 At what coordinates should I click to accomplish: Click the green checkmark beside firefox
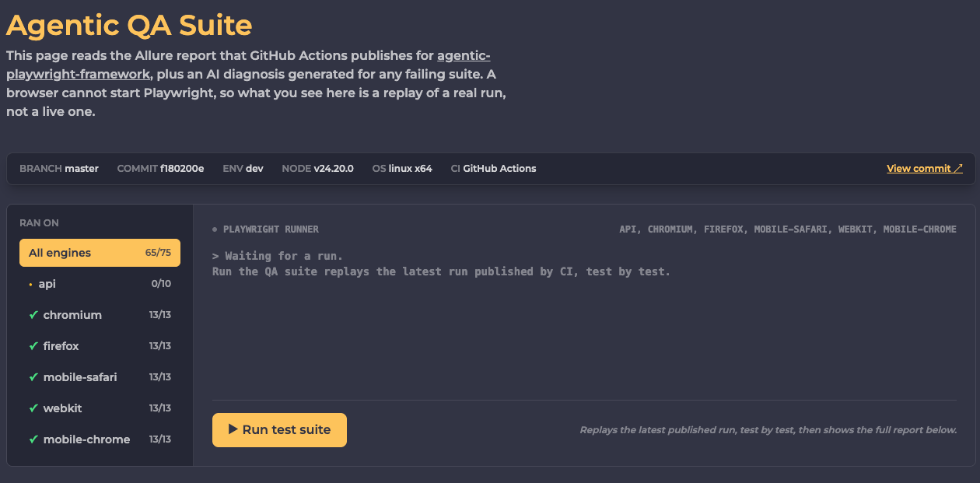(33, 346)
